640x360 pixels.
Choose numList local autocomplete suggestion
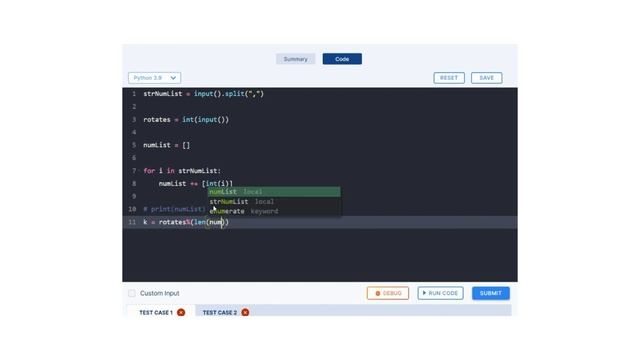(274, 191)
